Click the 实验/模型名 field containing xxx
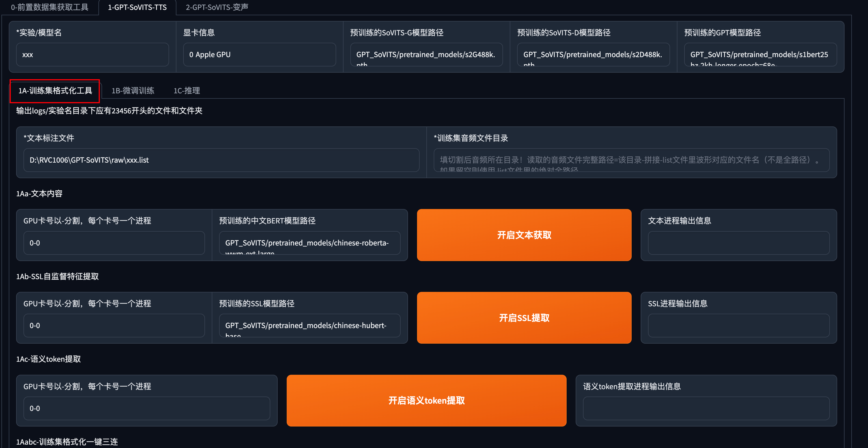 (92, 55)
